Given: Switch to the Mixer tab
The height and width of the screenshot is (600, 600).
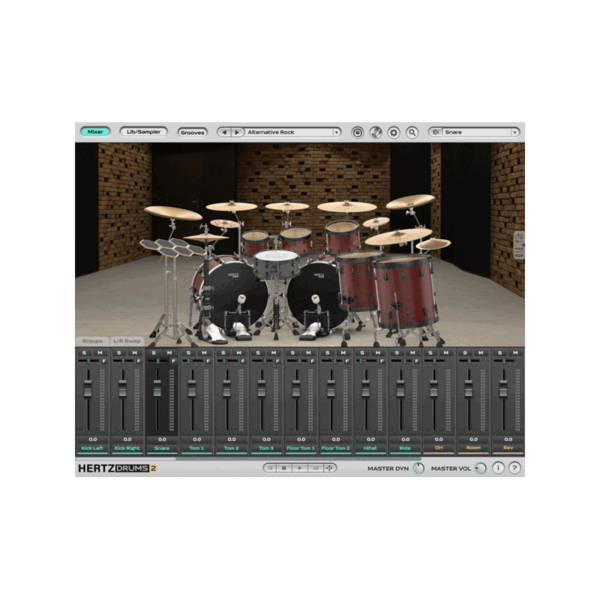Looking at the screenshot, I should pyautogui.click(x=95, y=132).
